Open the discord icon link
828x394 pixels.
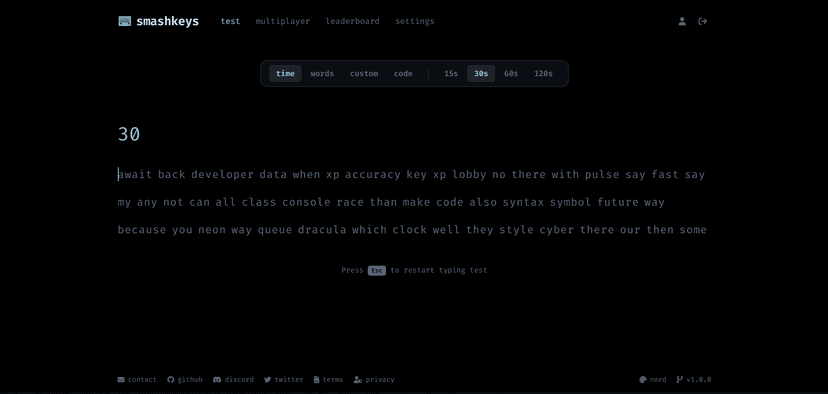coord(233,379)
